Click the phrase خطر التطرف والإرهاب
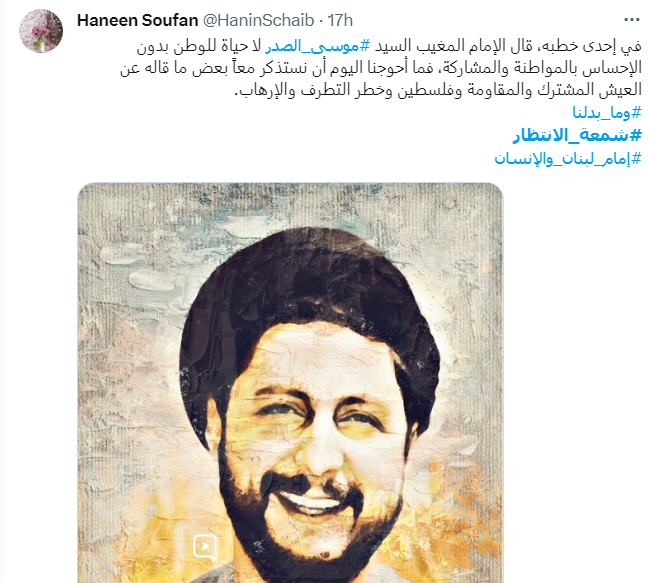 pos(312,90)
